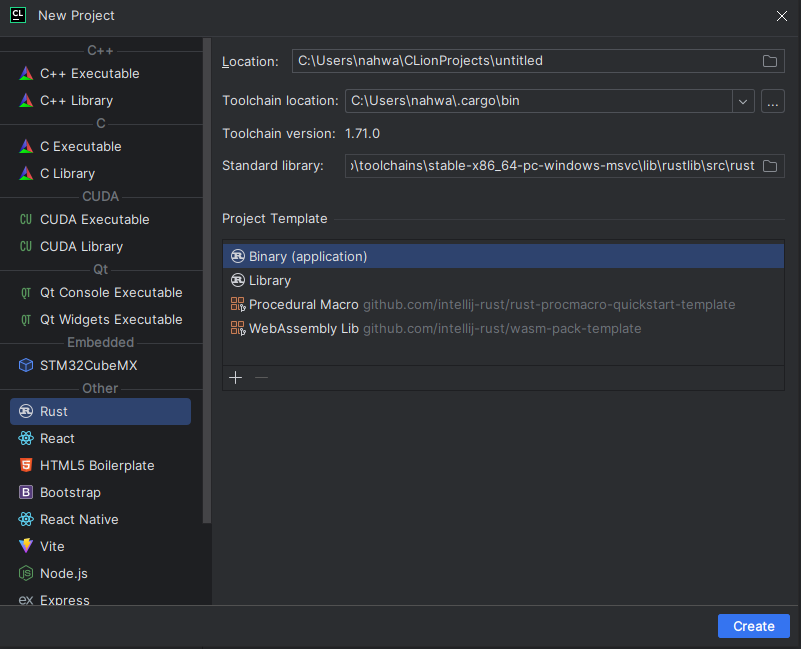
Task: Click the React atom icon
Action: tap(26, 438)
